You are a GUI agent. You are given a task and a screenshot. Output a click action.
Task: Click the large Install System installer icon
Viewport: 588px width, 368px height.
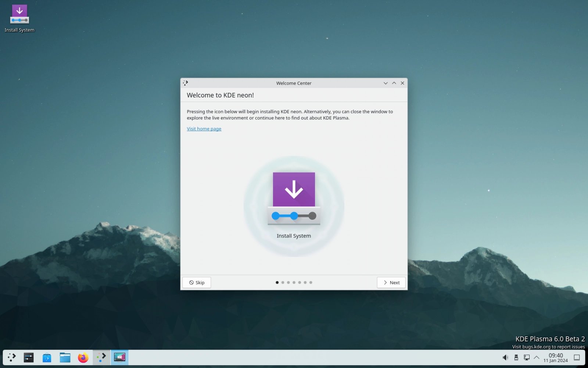294,199
